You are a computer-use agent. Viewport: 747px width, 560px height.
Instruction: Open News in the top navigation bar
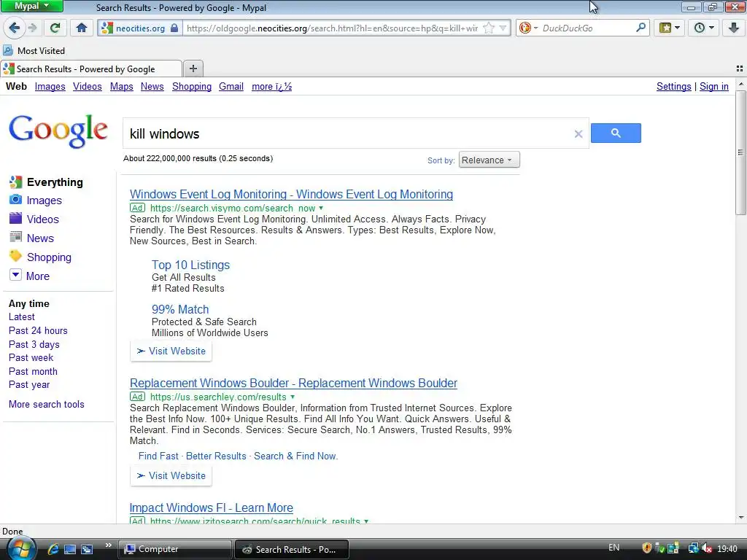(x=152, y=86)
